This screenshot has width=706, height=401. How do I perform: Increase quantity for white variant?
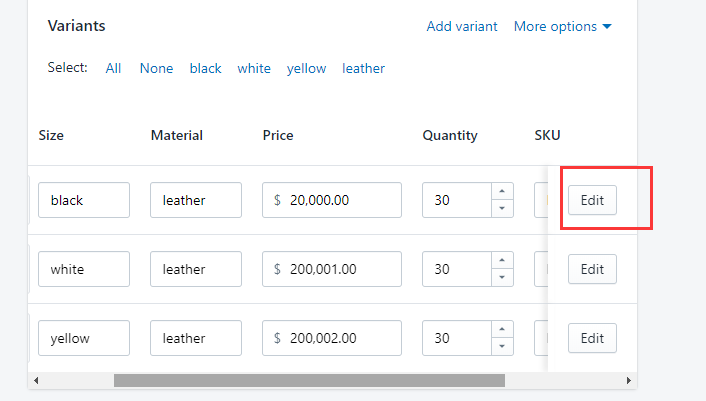500,260
